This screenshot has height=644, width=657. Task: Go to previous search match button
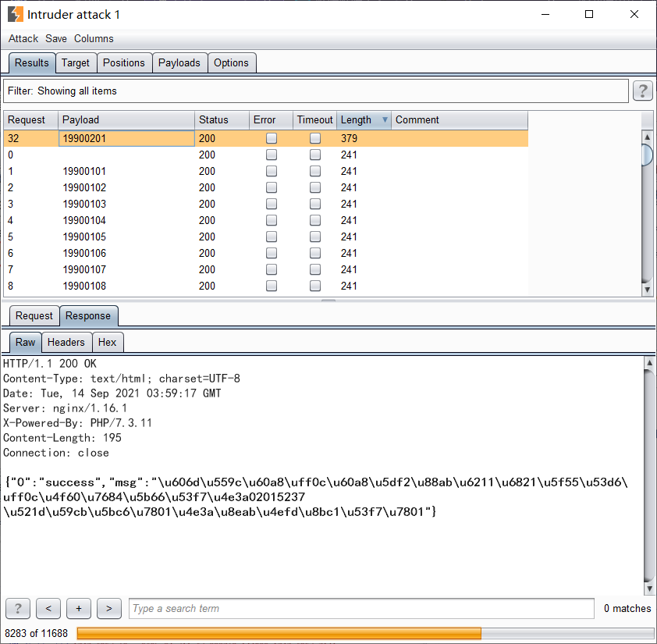click(48, 608)
